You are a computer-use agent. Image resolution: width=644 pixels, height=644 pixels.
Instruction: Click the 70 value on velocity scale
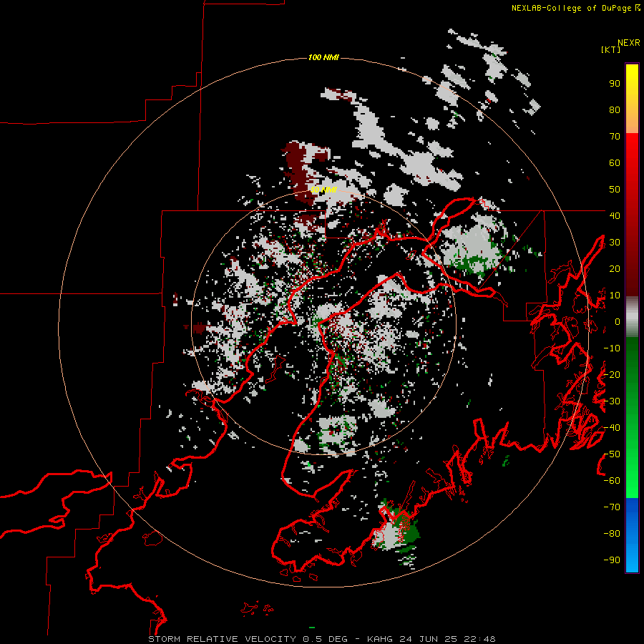pos(615,137)
